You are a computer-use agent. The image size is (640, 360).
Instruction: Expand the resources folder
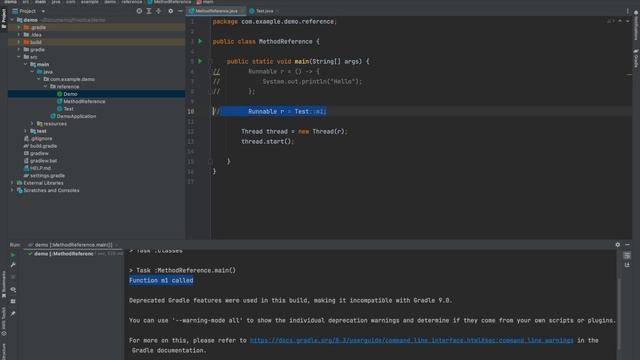pyautogui.click(x=32, y=124)
